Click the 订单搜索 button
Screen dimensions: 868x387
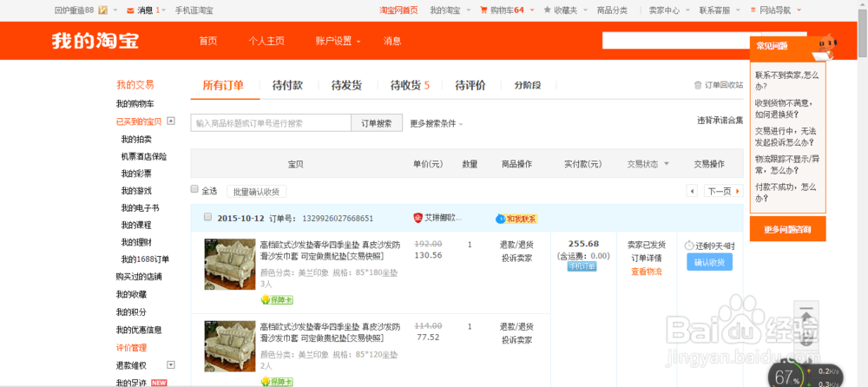point(377,123)
